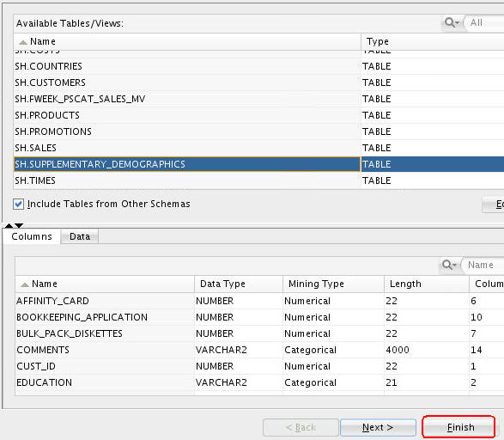Click VARCHAR2 data type of COMMENTS
The width and height of the screenshot is (504, 440).
pos(222,351)
